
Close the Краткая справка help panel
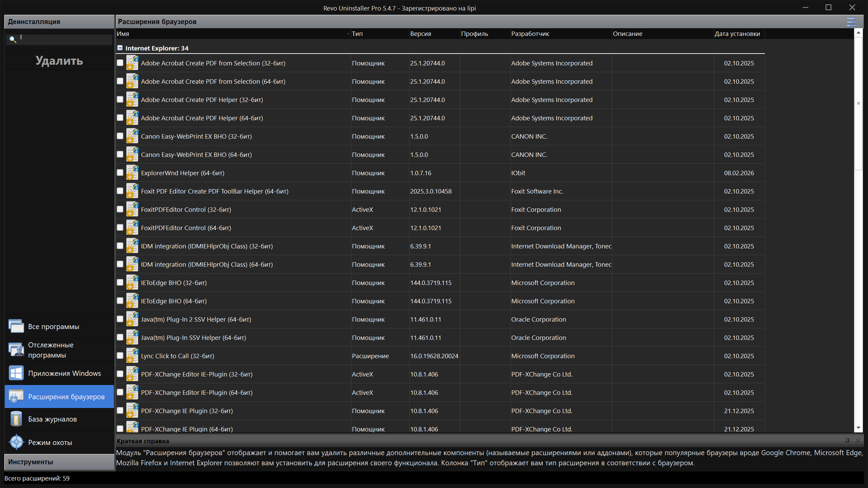pyautogui.click(x=857, y=441)
